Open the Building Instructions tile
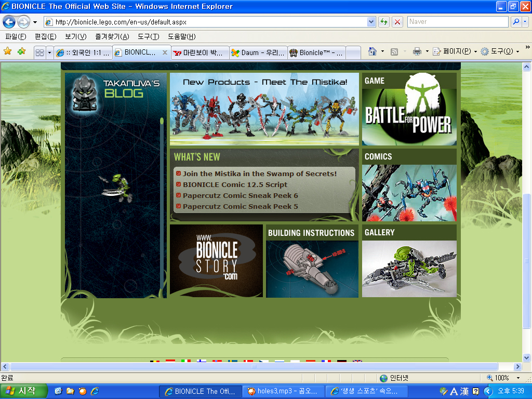532x399 pixels. point(312,261)
